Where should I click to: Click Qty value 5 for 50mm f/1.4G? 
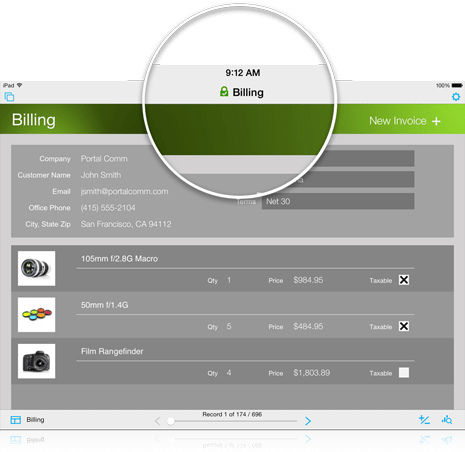pos(229,326)
